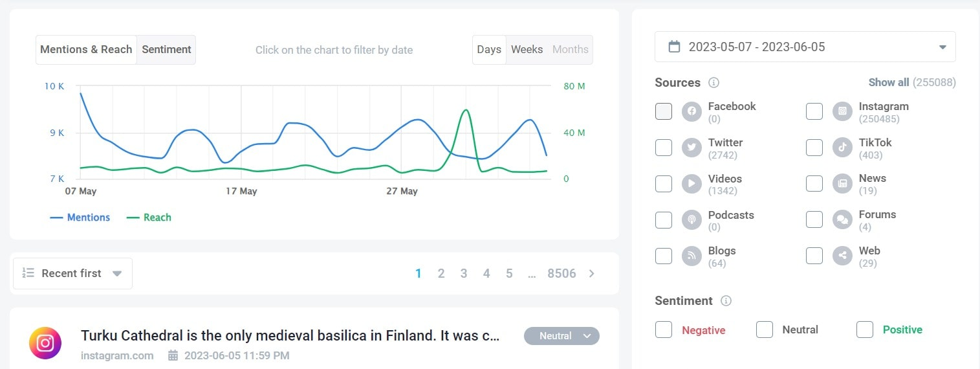
Task: Click the info icon beside Sentiment
Action: [726, 301]
